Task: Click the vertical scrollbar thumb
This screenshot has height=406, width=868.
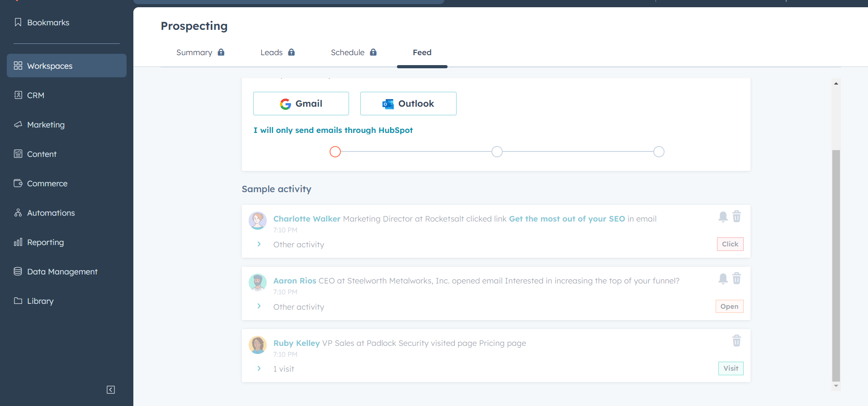Action: 836,266
